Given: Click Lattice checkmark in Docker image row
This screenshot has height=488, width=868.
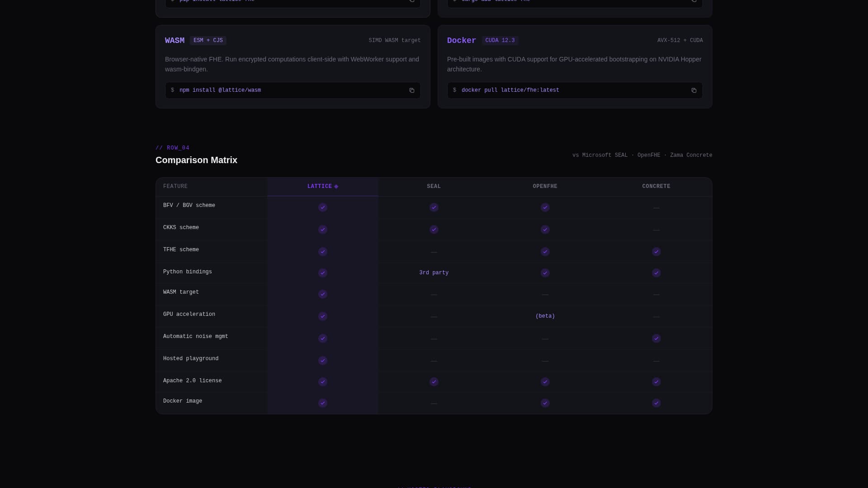Looking at the screenshot, I should pyautogui.click(x=323, y=403).
